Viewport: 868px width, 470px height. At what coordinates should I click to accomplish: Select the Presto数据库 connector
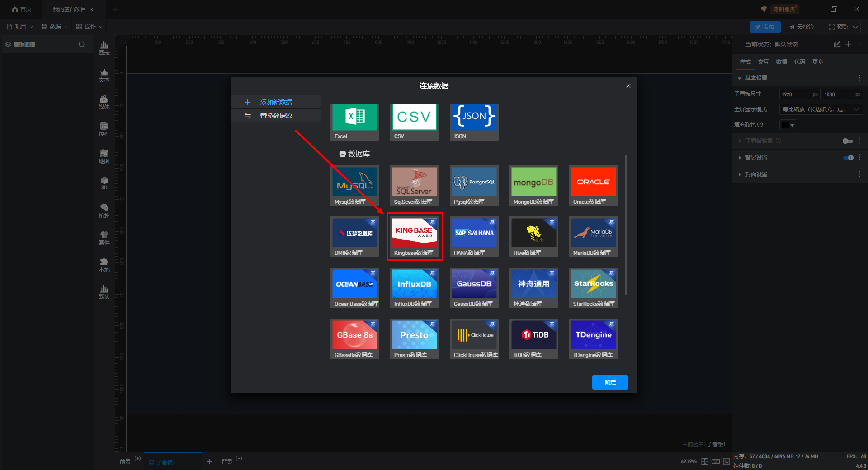tap(415, 339)
